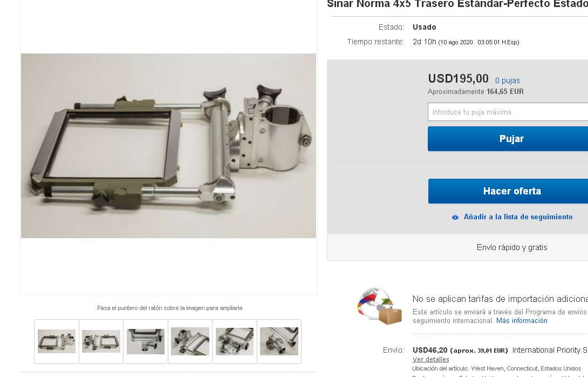The image size is (588, 377).
Task: Click the Pujar bid button
Action: click(508, 139)
